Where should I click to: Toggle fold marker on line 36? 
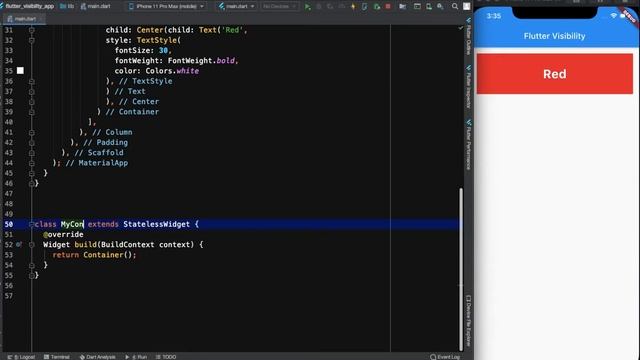coord(31,81)
